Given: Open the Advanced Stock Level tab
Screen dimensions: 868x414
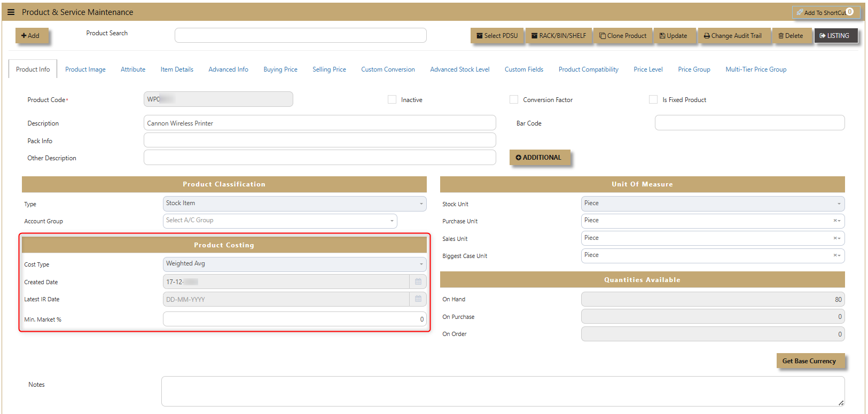Looking at the screenshot, I should [460, 69].
